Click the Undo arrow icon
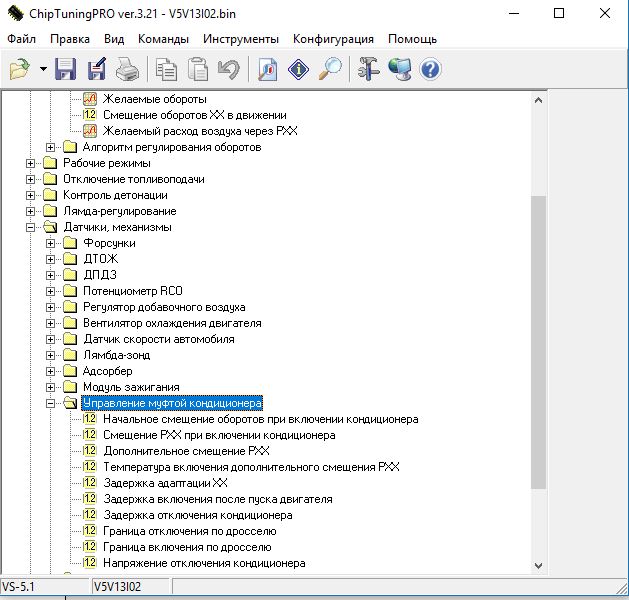The width and height of the screenshot is (629, 600). tap(228, 69)
